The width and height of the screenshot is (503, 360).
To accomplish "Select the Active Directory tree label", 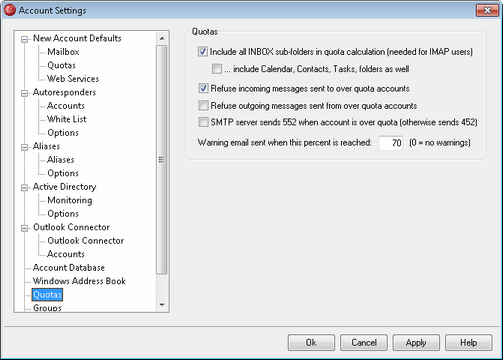I will [x=64, y=187].
